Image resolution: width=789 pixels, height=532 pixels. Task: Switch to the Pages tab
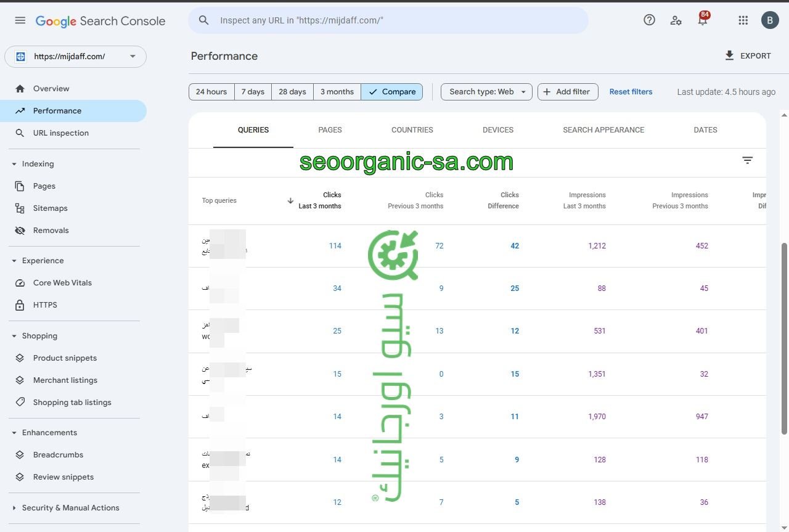coord(330,130)
